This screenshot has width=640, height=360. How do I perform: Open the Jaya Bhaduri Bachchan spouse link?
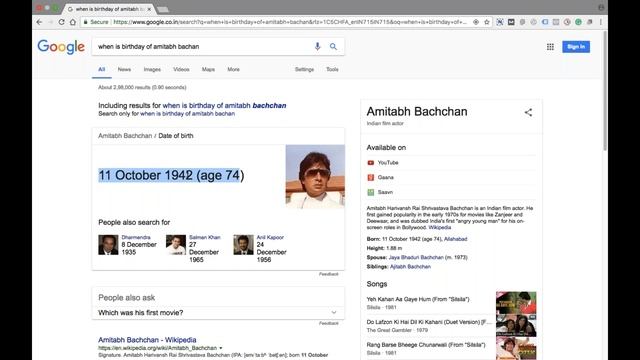[x=416, y=257]
